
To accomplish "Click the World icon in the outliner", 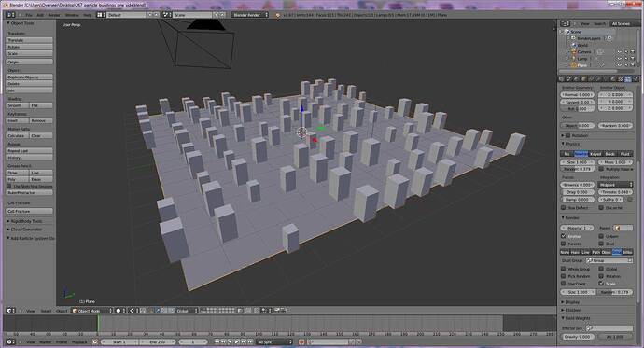I will click(574, 45).
